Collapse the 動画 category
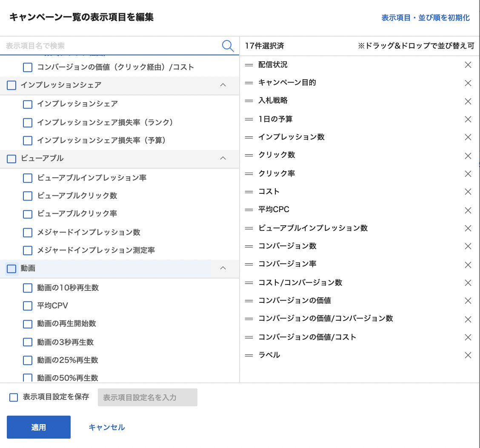480x448 pixels. click(x=223, y=268)
